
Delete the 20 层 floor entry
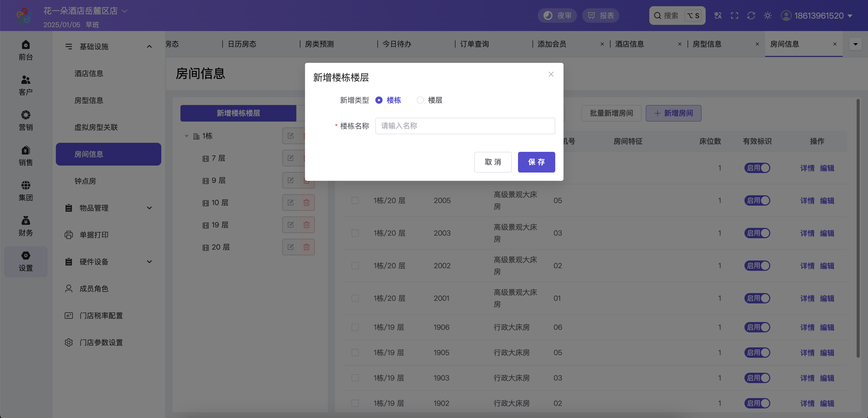(x=306, y=247)
